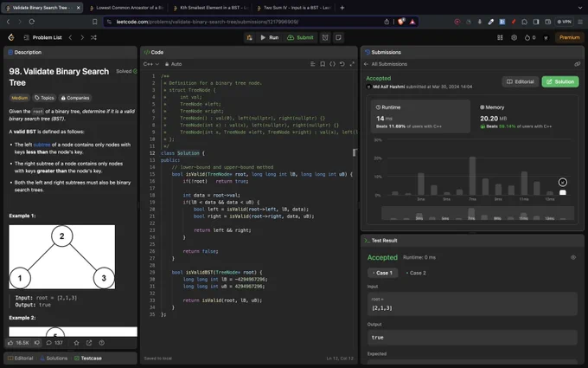Select the Runtime stats card
Screen dimensions: 588x368
(420, 116)
